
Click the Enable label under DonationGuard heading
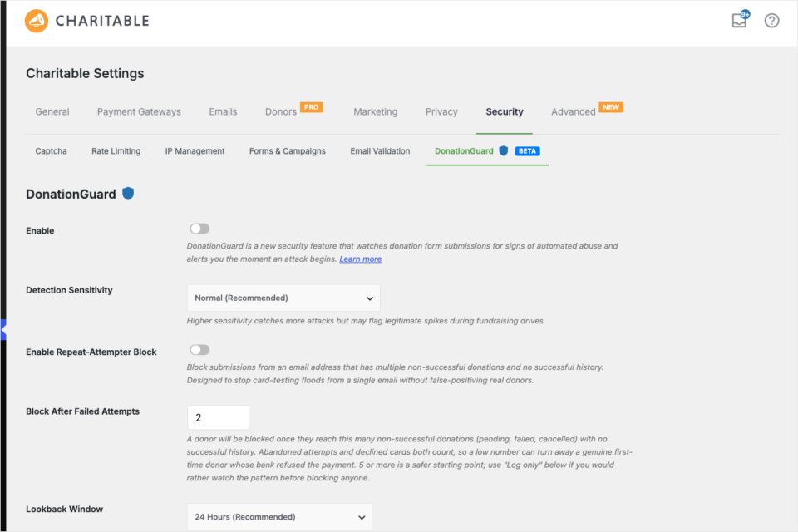tap(40, 230)
